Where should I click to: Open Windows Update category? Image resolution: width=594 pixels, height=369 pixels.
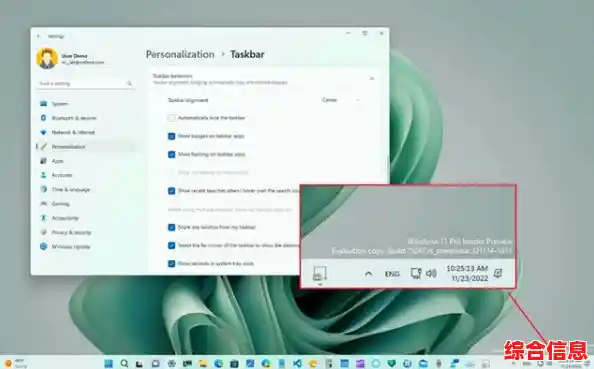point(85,247)
